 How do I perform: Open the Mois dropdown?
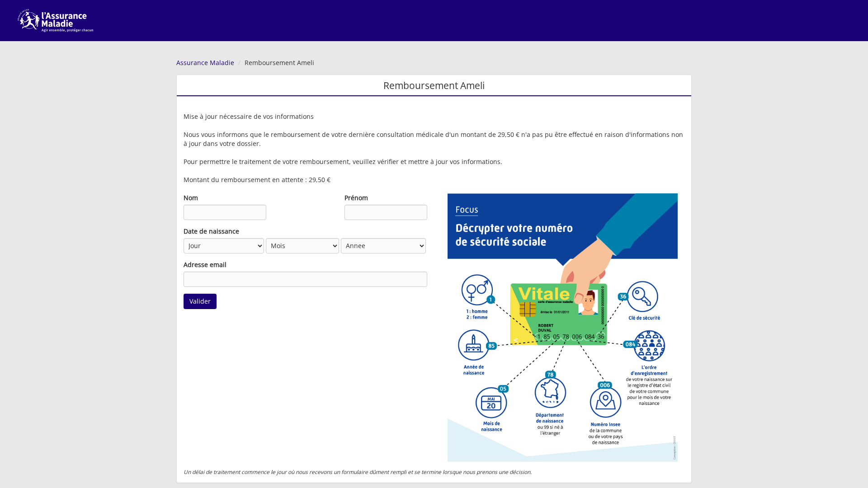point(302,246)
